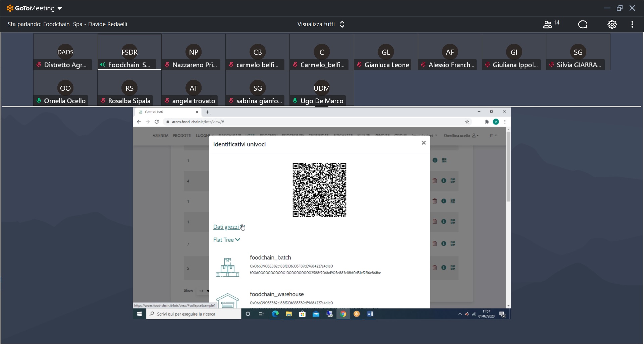Click the QR code image in the dialog
The height and width of the screenshot is (345, 644).
319,190
